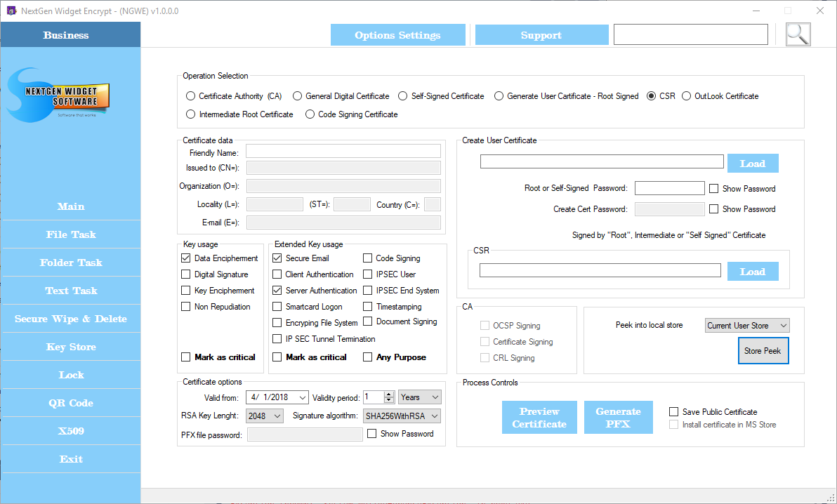This screenshot has height=504, width=837.
Task: Click Load in Create User Certificate
Action: coord(753,164)
